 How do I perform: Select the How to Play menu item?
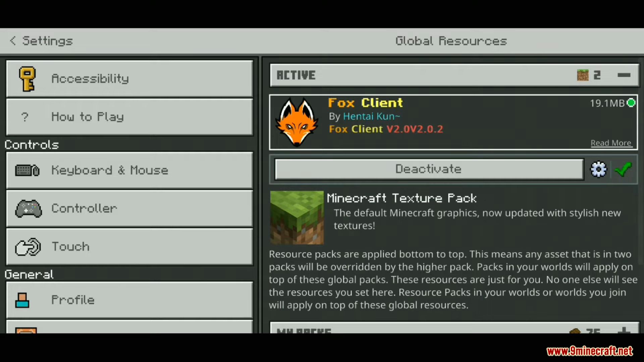pyautogui.click(x=129, y=116)
